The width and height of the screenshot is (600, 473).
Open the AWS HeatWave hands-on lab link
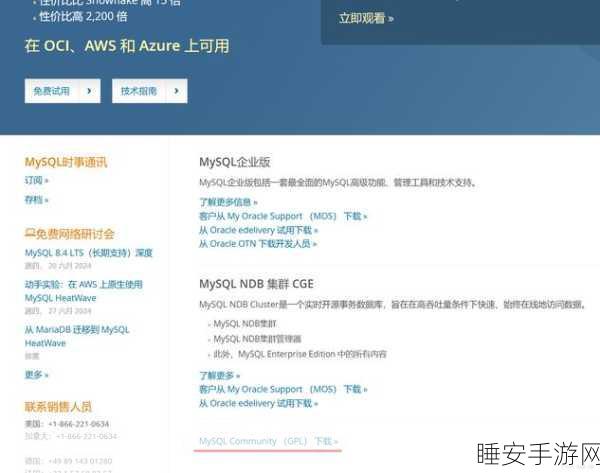click(x=83, y=291)
